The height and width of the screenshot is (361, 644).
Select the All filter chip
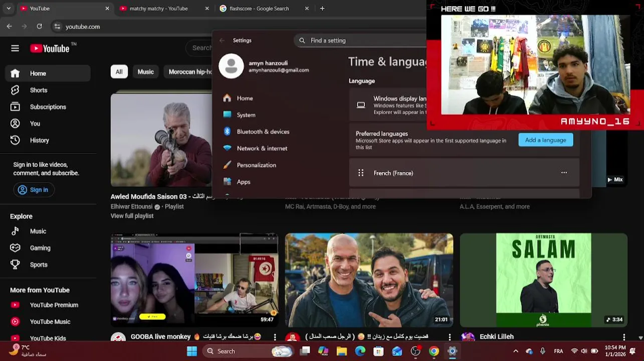tap(119, 72)
